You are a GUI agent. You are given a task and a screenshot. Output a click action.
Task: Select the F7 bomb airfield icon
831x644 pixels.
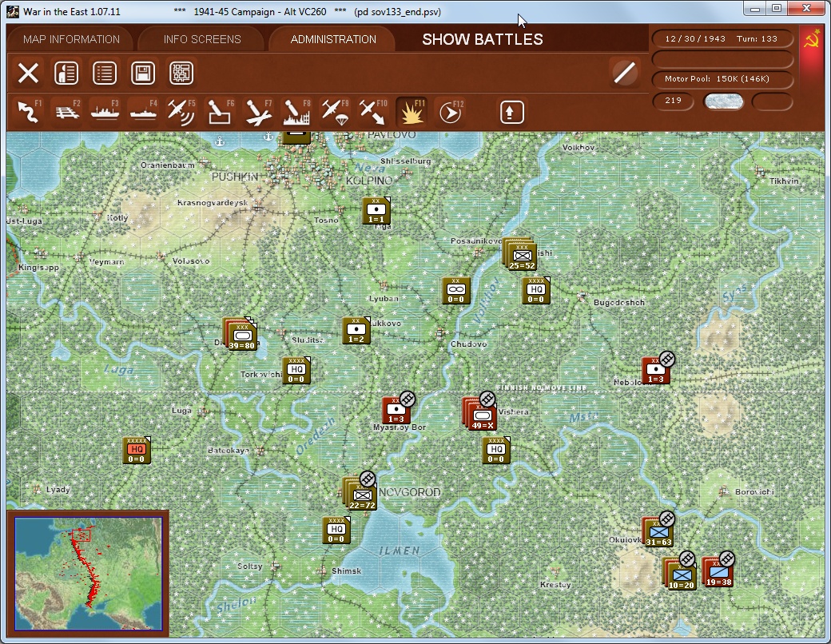[x=258, y=112]
